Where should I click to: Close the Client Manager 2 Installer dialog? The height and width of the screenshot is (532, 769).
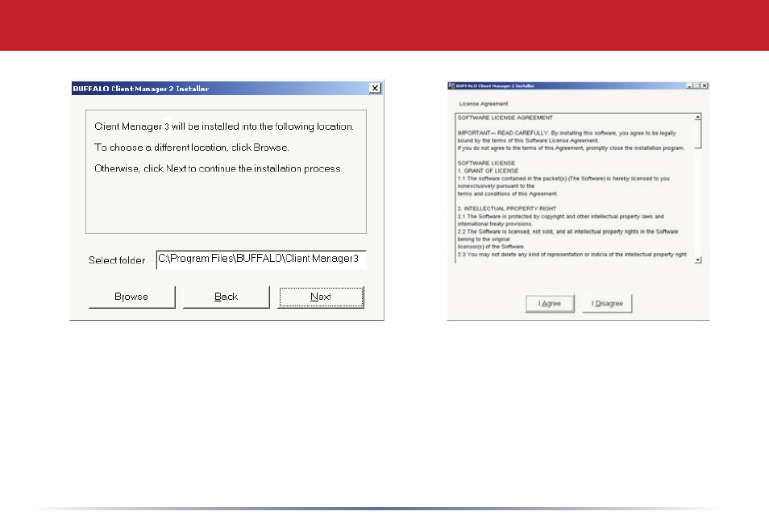[375, 88]
